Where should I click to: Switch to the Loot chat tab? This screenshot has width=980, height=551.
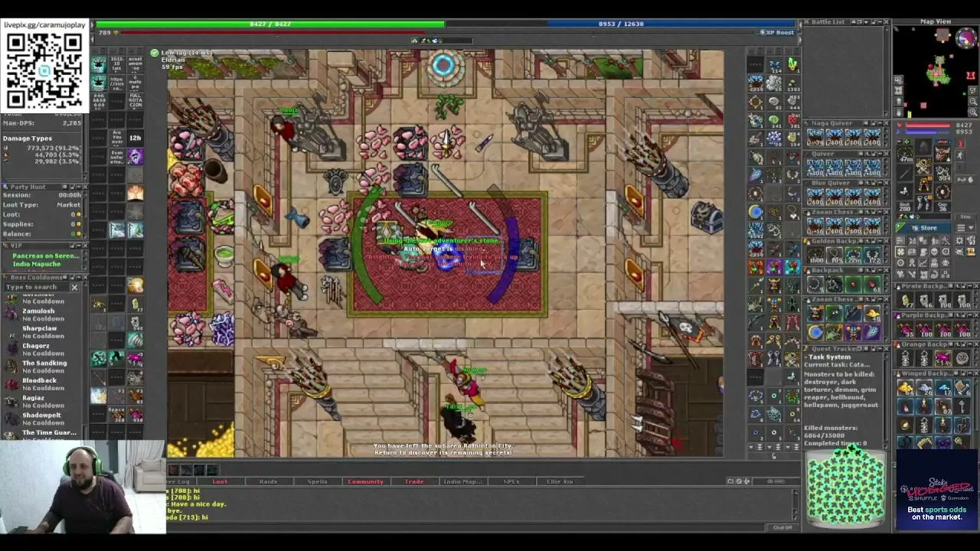pos(220,481)
